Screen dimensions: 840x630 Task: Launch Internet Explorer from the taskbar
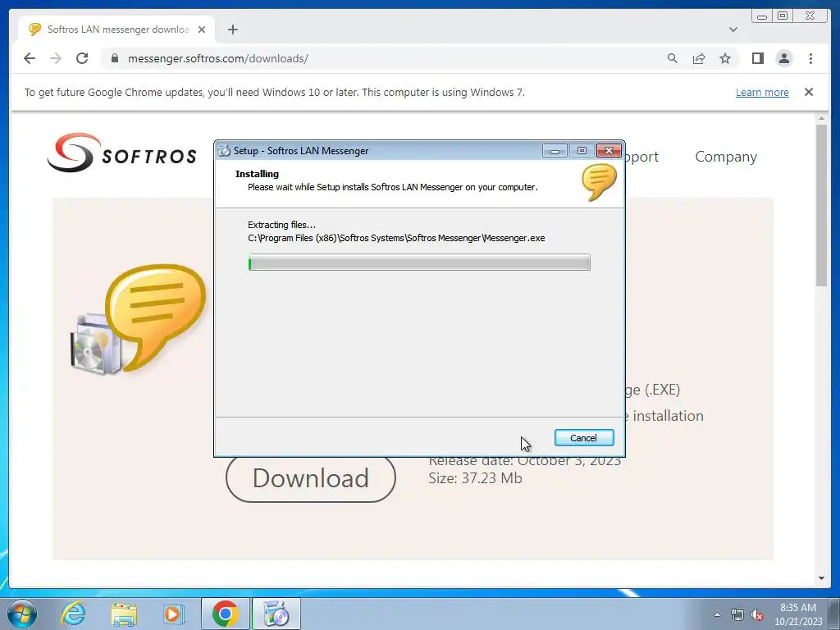pyautogui.click(x=73, y=614)
